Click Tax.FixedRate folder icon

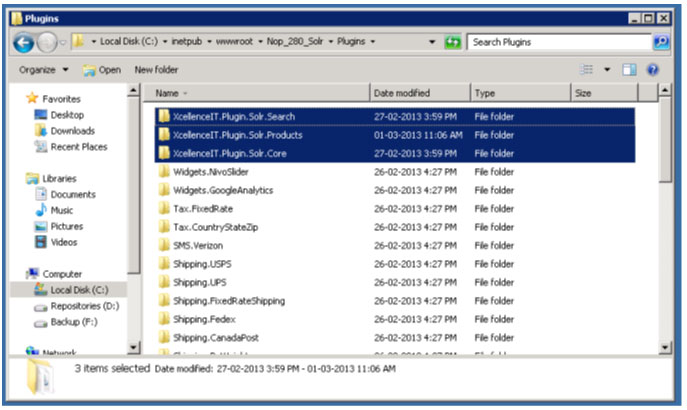[x=164, y=208]
